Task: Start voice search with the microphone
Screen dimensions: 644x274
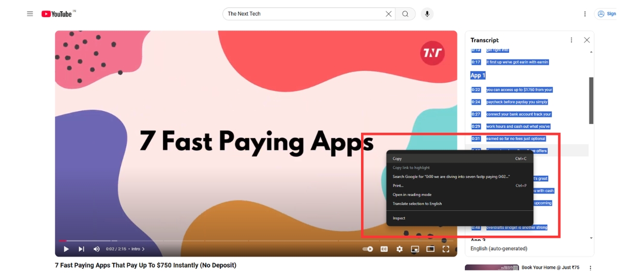Action: click(x=427, y=14)
